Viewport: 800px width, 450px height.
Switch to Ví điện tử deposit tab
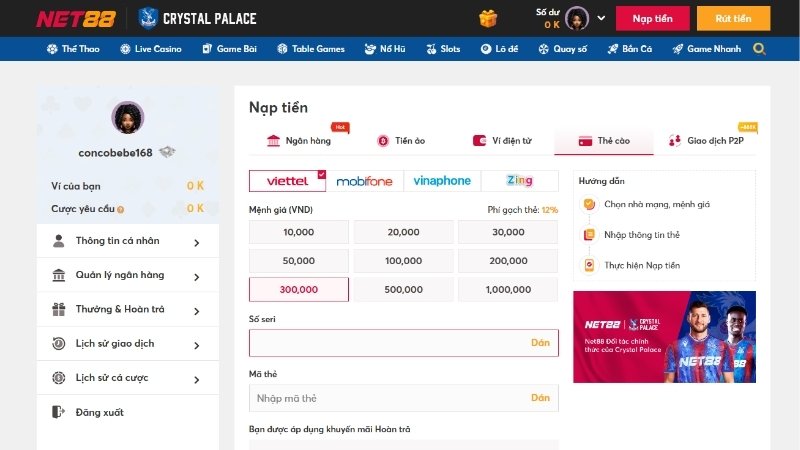(503, 140)
